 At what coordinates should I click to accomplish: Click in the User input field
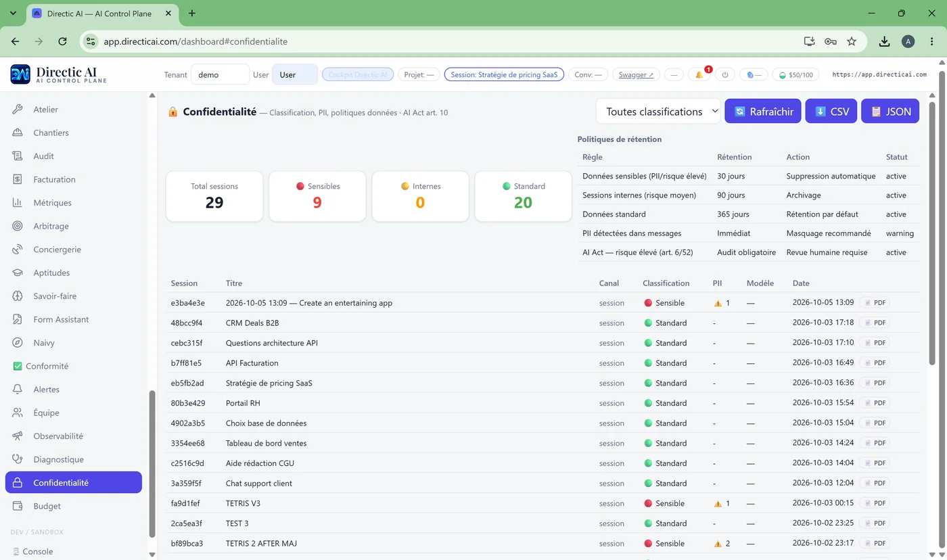pyautogui.click(x=295, y=74)
